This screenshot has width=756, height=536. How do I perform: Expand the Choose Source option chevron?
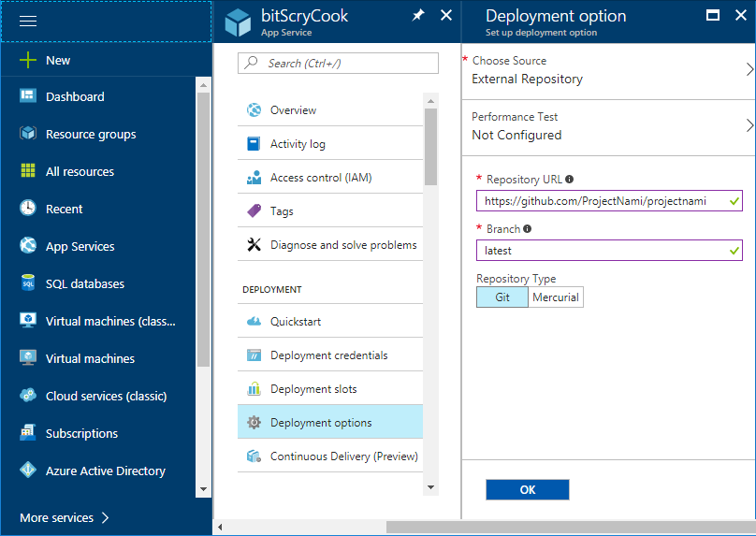(749, 69)
